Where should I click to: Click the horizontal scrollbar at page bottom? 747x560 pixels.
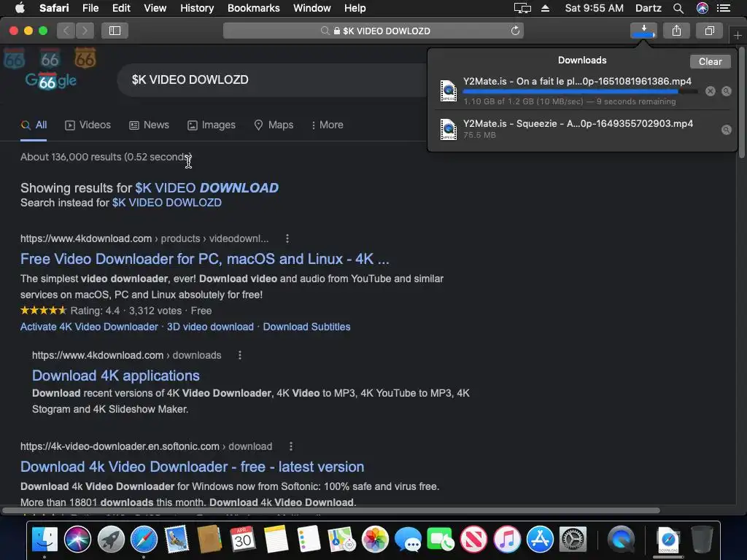pos(331,510)
